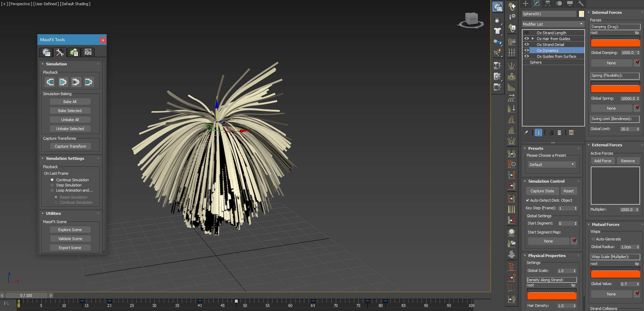Uncheck Auto-Detect Distr. Object
This screenshot has width=644, height=311.
(x=528, y=200)
